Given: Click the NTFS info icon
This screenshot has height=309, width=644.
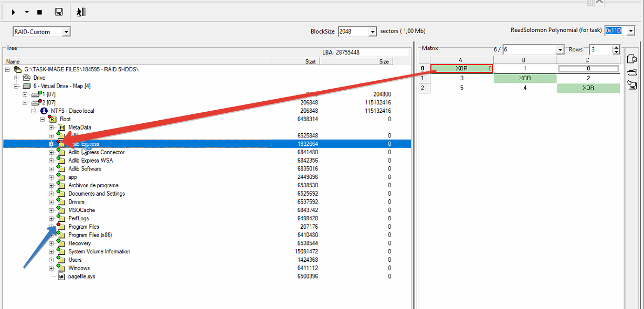Looking at the screenshot, I should [x=44, y=111].
